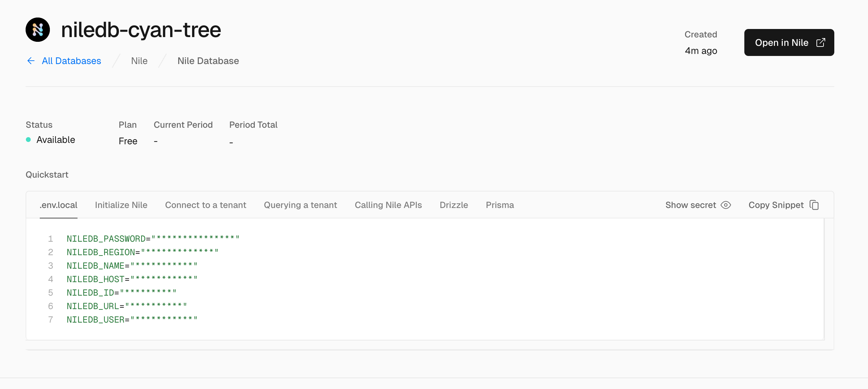Click the NILEDB_URL code line

tap(126, 306)
